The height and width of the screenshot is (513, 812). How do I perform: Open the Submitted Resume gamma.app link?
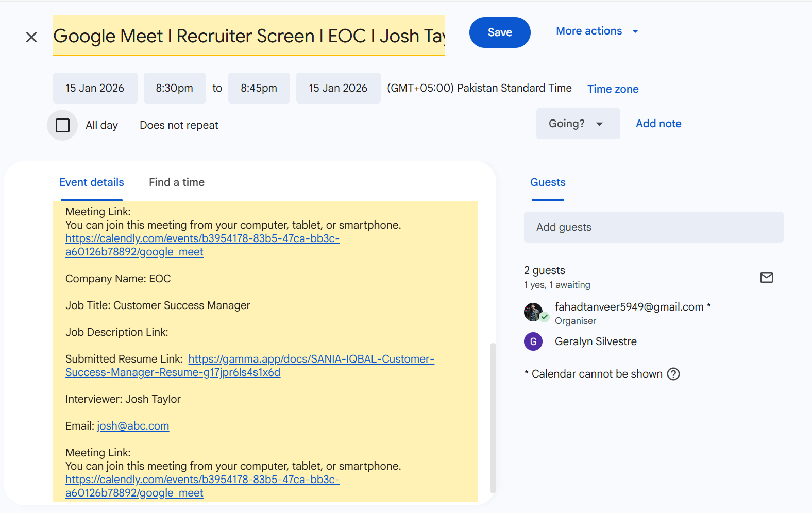250,366
